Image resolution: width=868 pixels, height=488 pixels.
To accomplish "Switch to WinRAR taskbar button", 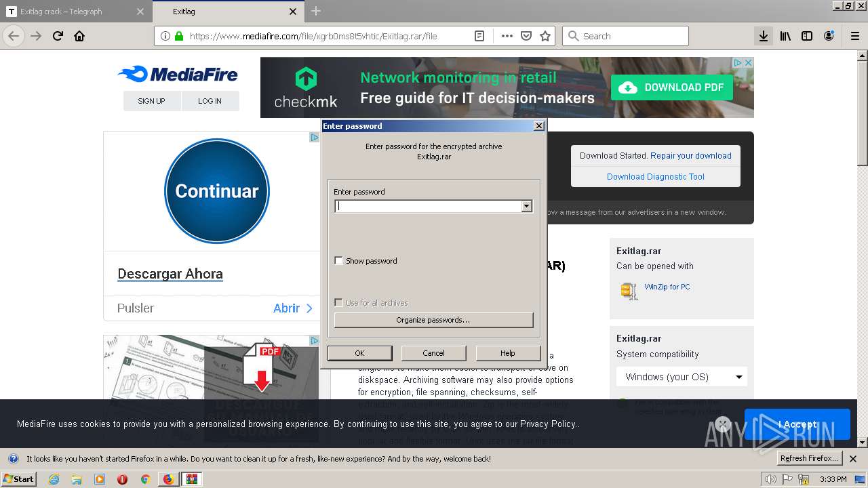I will click(x=192, y=479).
